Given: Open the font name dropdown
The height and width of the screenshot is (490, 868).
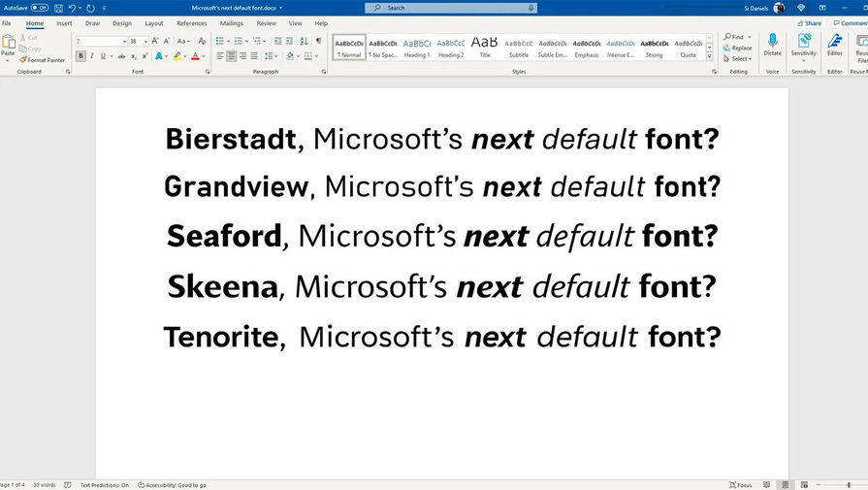Looking at the screenshot, I should pos(124,42).
